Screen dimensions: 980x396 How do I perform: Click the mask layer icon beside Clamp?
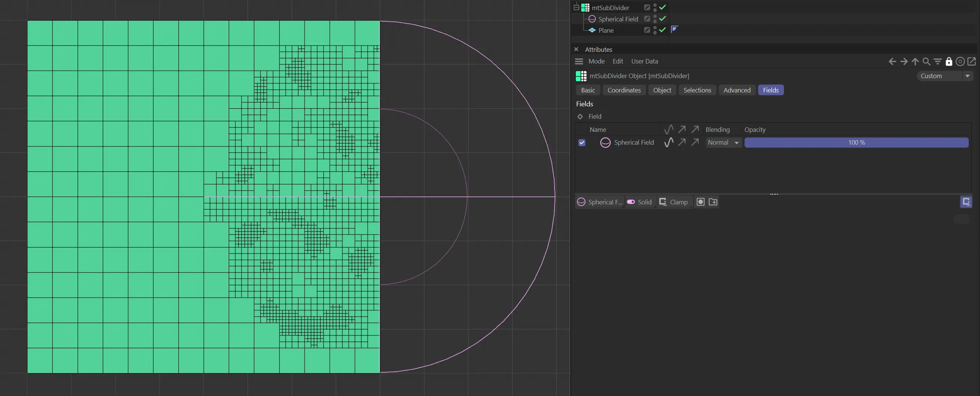click(700, 202)
